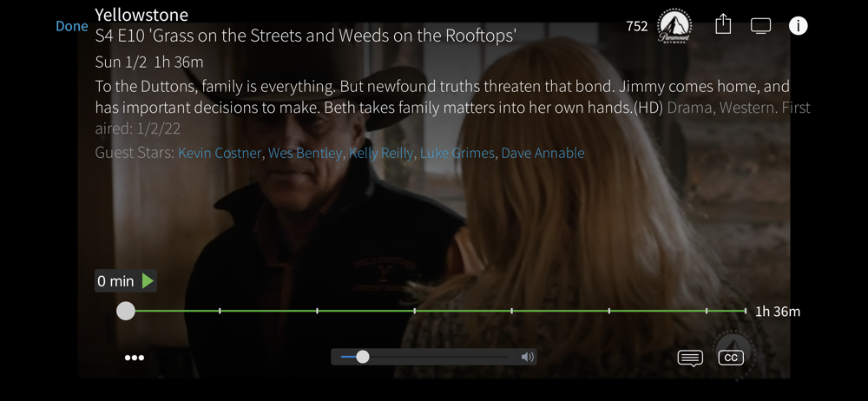The image size is (868, 401).
Task: Click the first tick mark on timeline
Action: coord(220,311)
